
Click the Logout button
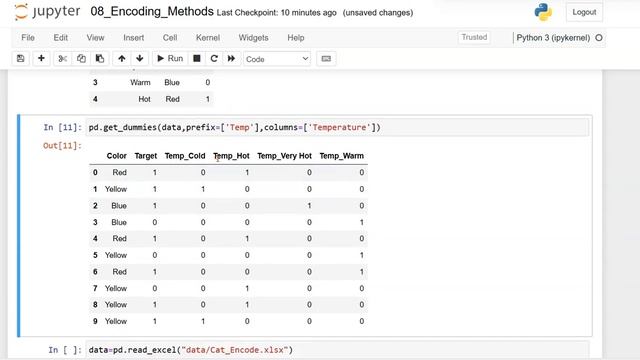[584, 12]
